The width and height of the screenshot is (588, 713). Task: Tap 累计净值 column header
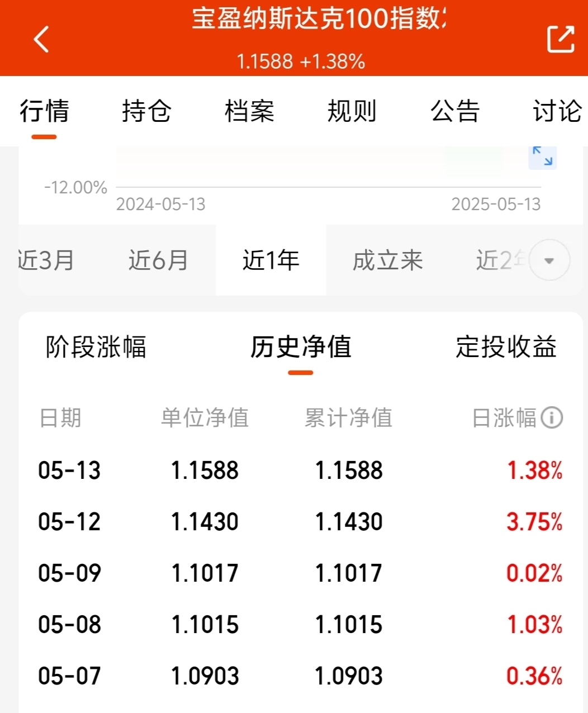(349, 417)
